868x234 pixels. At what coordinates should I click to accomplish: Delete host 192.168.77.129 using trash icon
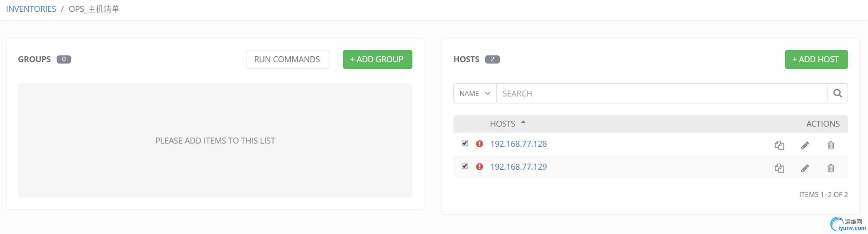831,168
